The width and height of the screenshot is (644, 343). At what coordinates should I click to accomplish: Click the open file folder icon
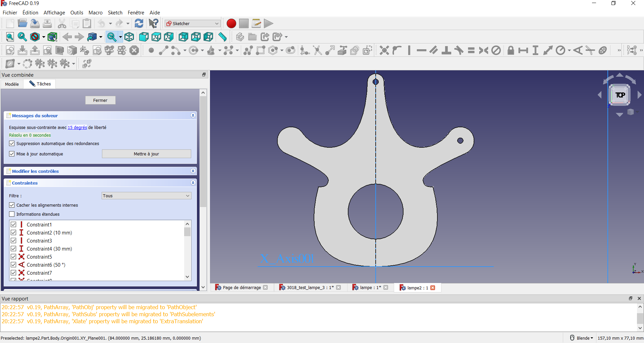click(x=22, y=23)
